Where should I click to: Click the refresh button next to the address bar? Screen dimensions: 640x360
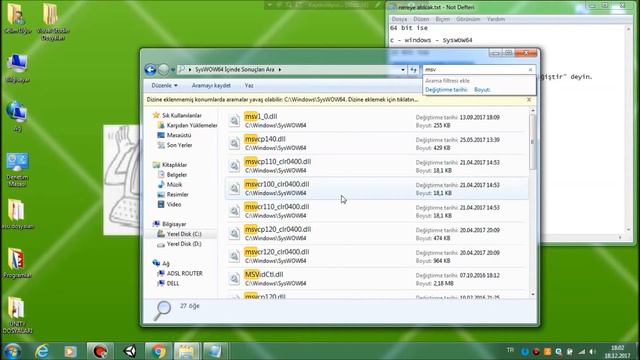tap(413, 70)
